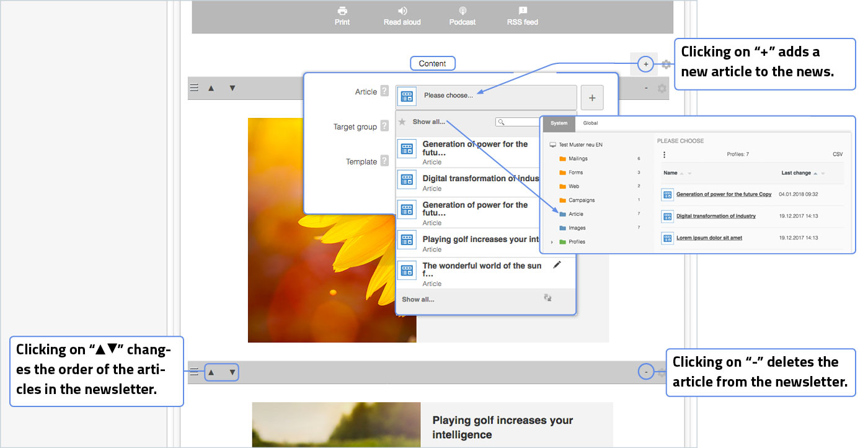Select the Article folder in the tree
868x448 pixels.
[575, 214]
